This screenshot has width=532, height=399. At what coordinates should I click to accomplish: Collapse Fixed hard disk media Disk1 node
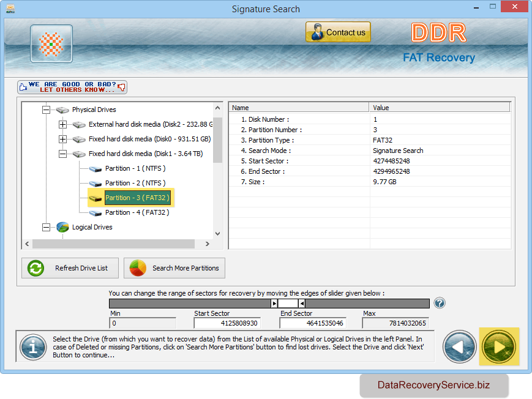pyautogui.click(x=62, y=154)
